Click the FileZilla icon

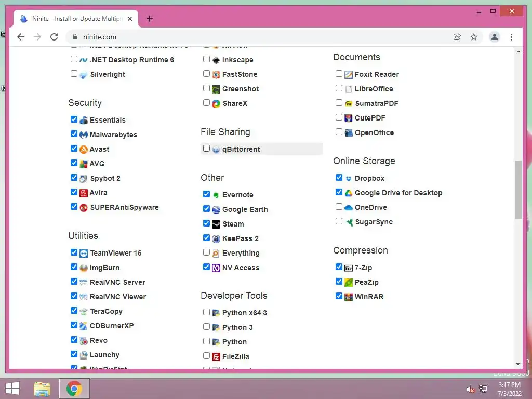pos(216,357)
